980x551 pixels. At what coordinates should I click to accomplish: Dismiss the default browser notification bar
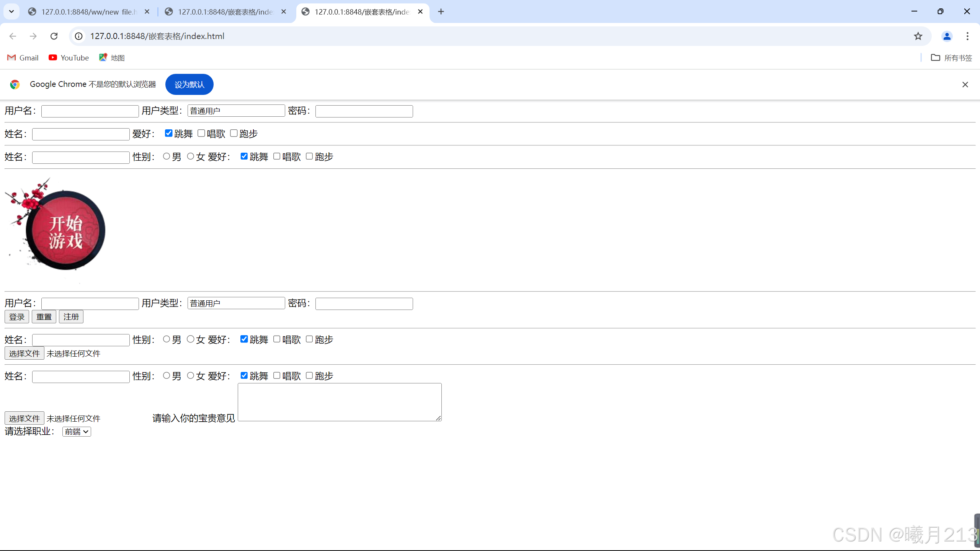(965, 85)
